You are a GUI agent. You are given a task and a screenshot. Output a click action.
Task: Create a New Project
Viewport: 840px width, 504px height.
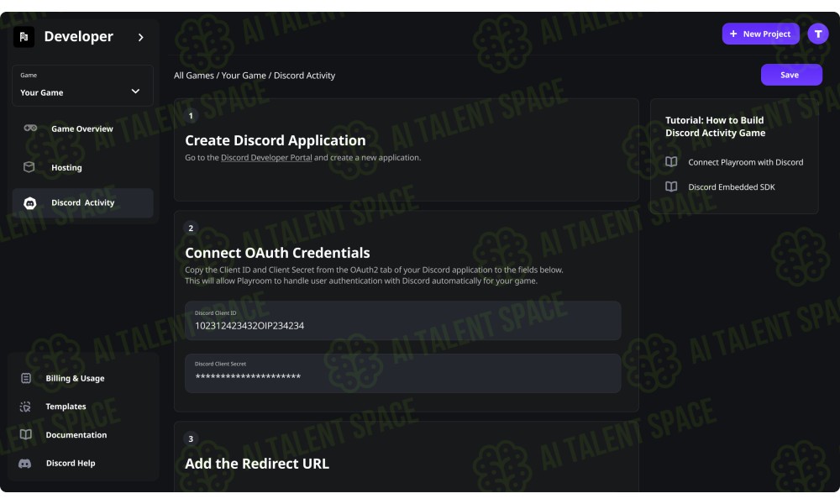pos(760,34)
